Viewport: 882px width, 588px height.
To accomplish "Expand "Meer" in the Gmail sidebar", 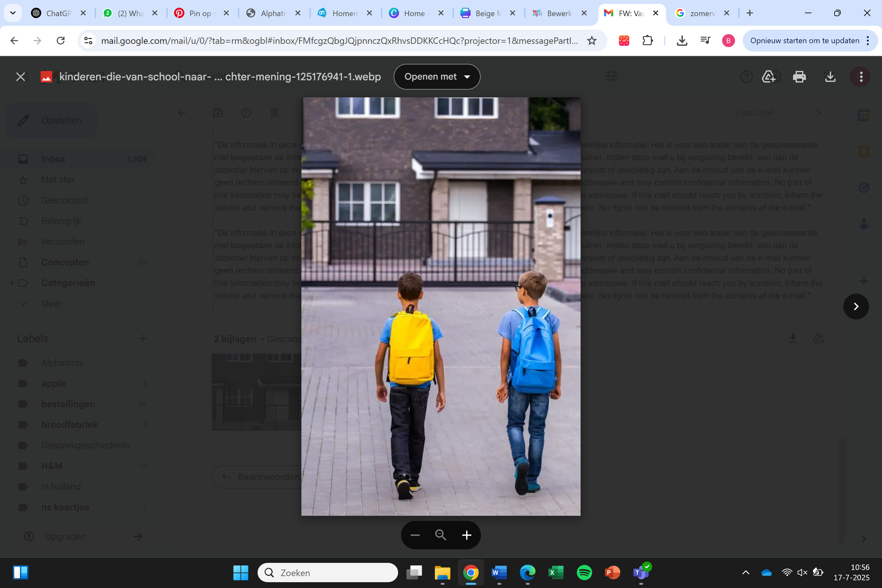I will pyautogui.click(x=51, y=304).
